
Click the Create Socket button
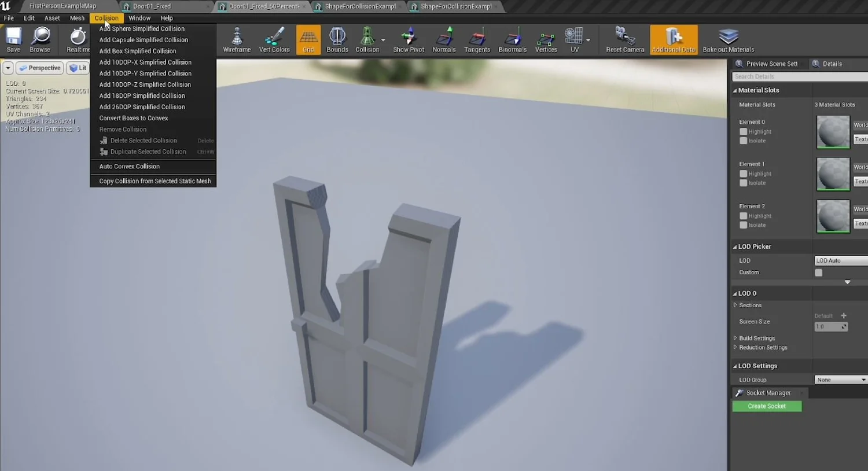[x=767, y=406]
